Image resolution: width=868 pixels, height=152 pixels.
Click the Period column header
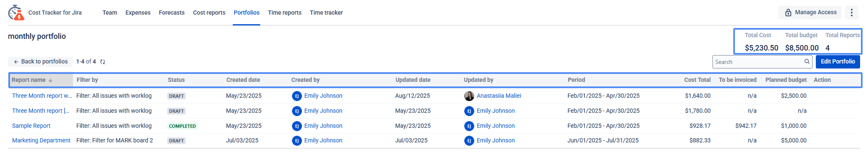pos(576,80)
